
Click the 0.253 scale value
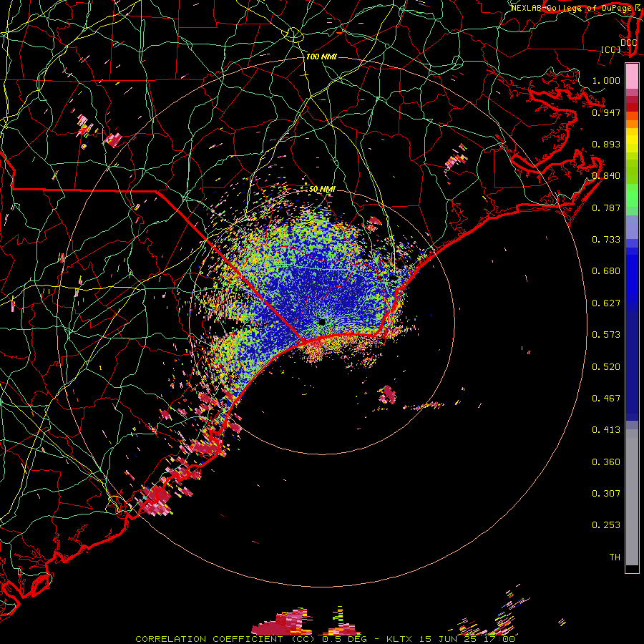[606, 525]
